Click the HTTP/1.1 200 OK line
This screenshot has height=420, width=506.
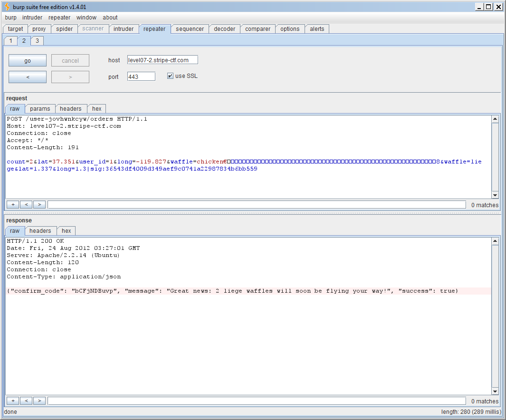[36, 241]
